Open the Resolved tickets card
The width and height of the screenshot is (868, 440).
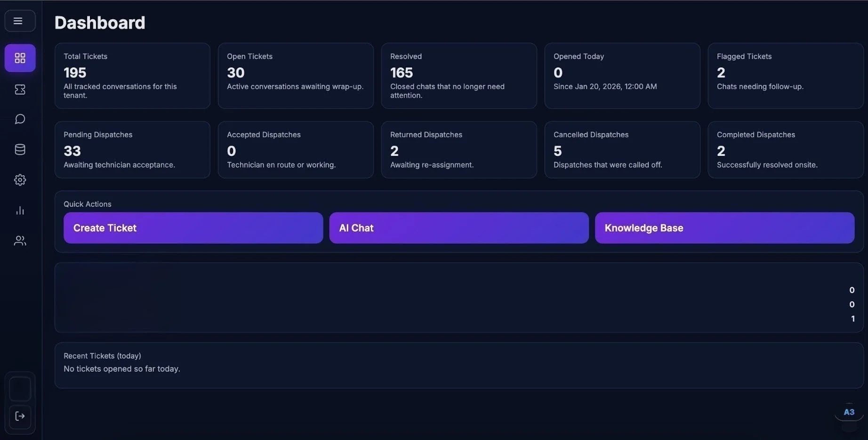(x=458, y=75)
